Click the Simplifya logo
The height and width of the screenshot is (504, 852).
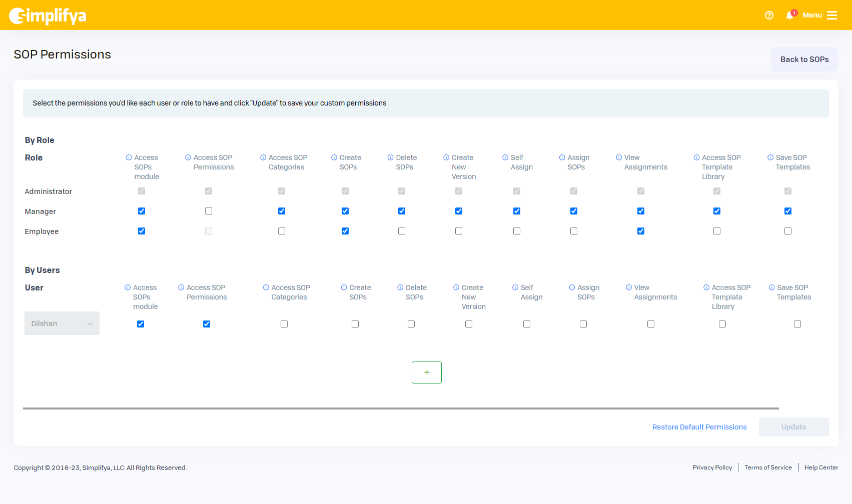point(48,15)
